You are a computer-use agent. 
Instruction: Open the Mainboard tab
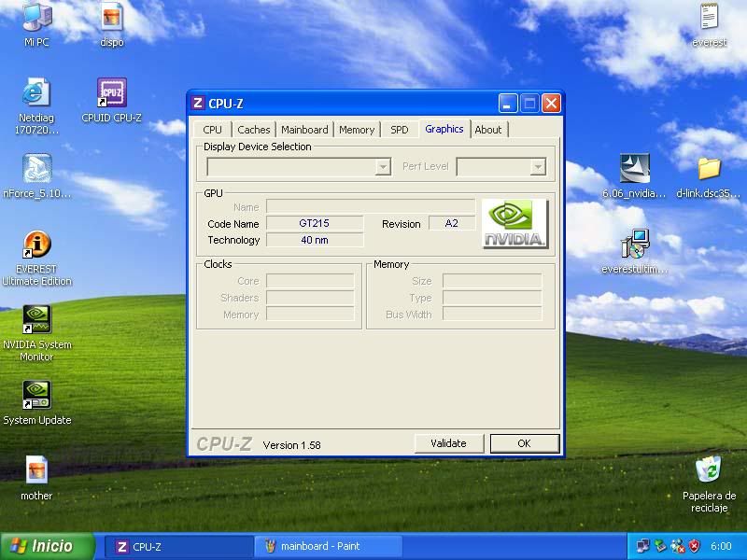tap(304, 130)
